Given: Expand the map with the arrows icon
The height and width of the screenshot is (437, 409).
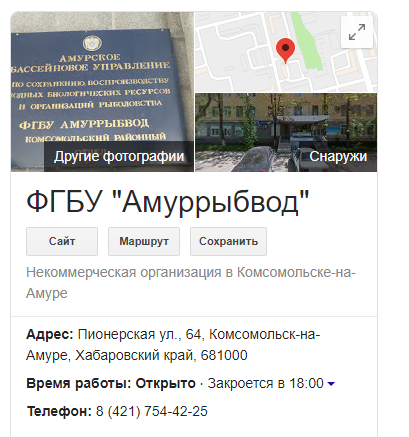Looking at the screenshot, I should pyautogui.click(x=357, y=32).
